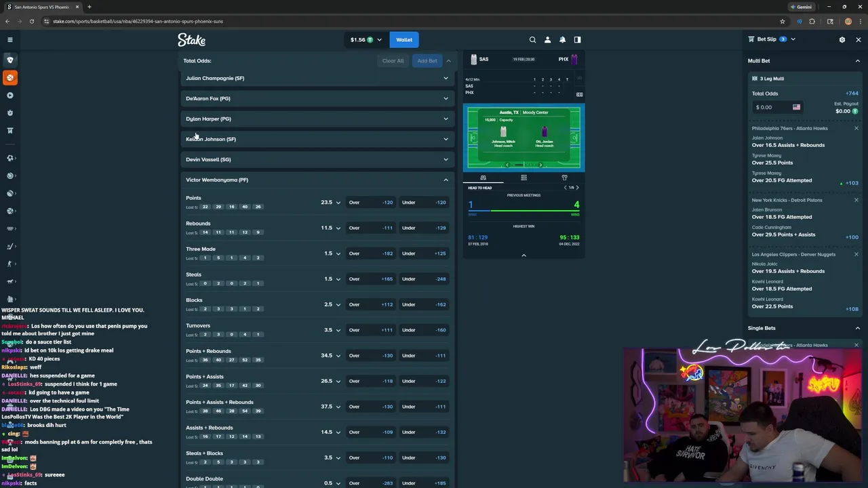The height and width of the screenshot is (488, 868).
Task: Open the Casino cards icon in sidebar
Action: [x=9, y=60]
